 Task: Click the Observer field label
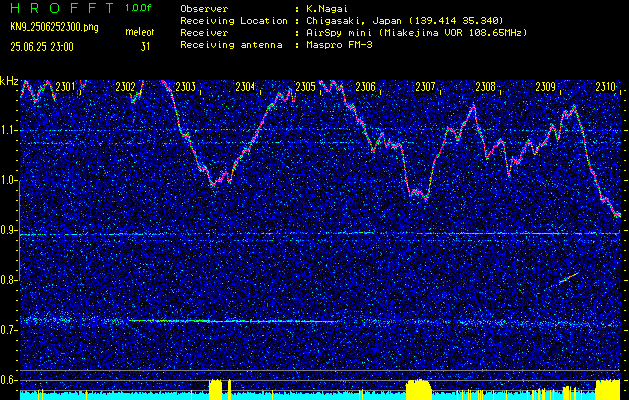click(x=204, y=9)
